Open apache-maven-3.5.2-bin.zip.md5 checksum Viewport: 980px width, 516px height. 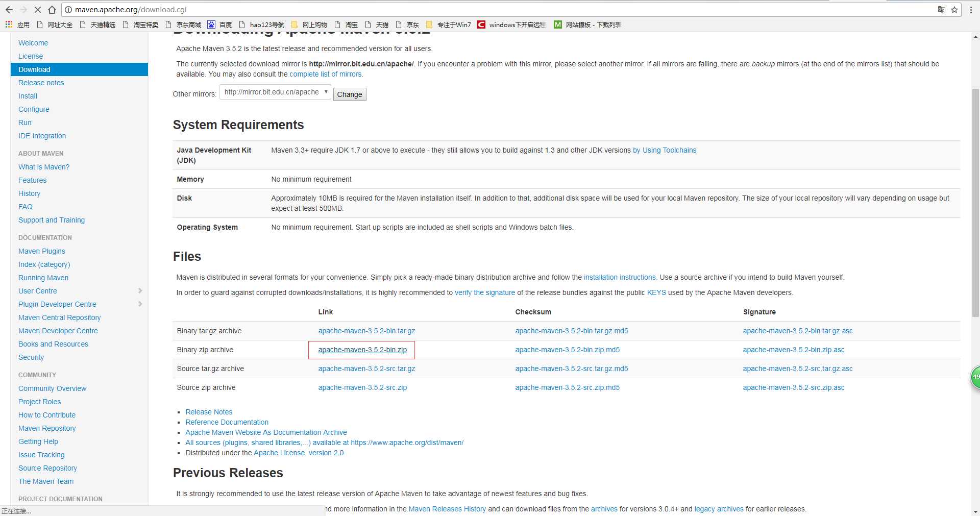568,350
